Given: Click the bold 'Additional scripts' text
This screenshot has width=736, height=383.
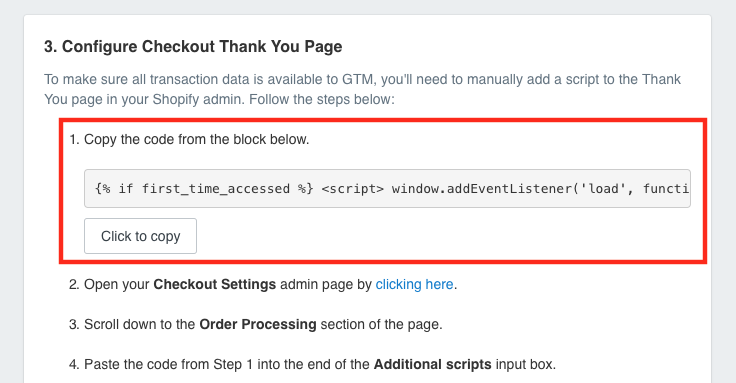Looking at the screenshot, I should 432,364.
